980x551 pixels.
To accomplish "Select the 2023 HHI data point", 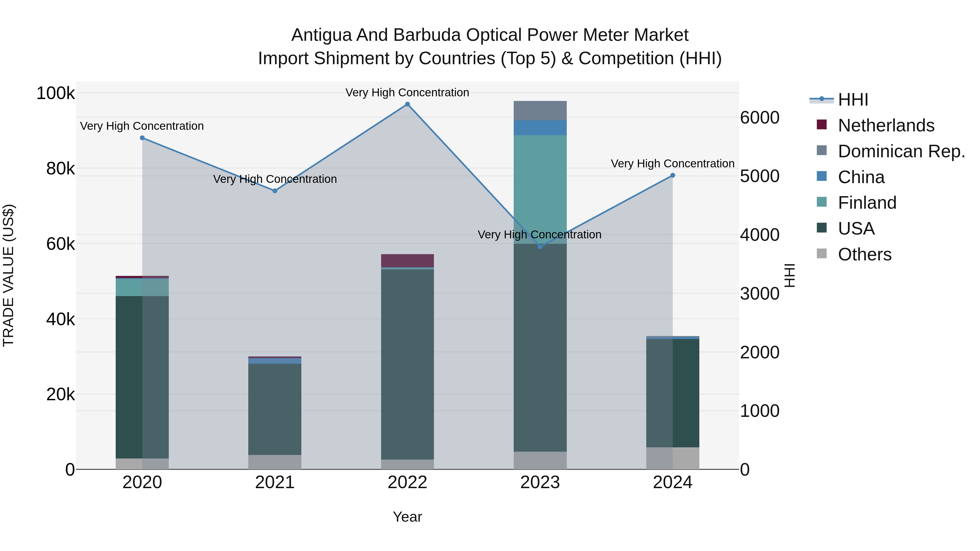I will (x=540, y=247).
